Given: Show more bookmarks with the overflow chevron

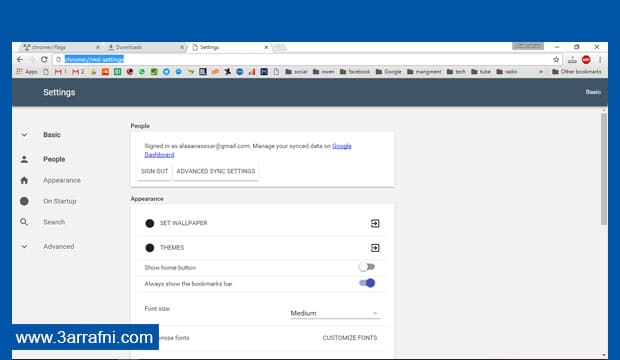Looking at the screenshot, I should coord(541,72).
